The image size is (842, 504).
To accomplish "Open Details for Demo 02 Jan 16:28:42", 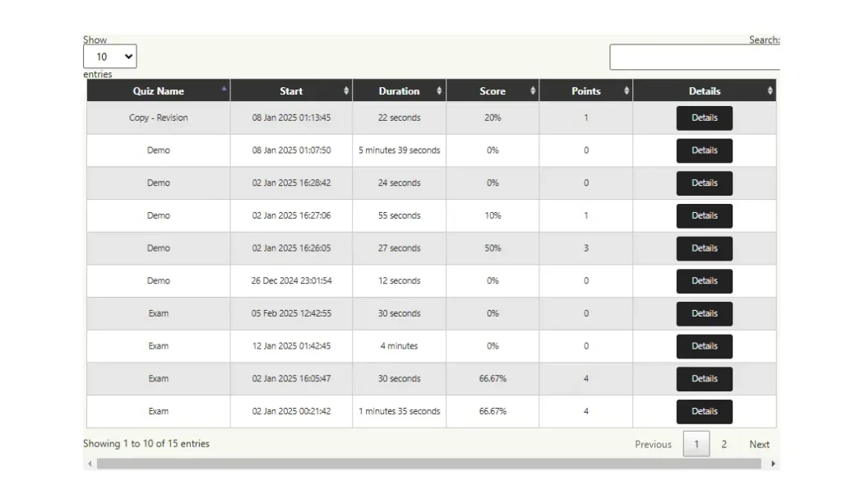I will click(705, 183).
